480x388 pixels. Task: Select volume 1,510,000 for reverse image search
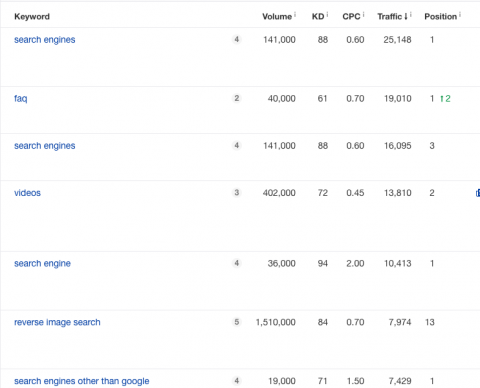pyautogui.click(x=276, y=322)
